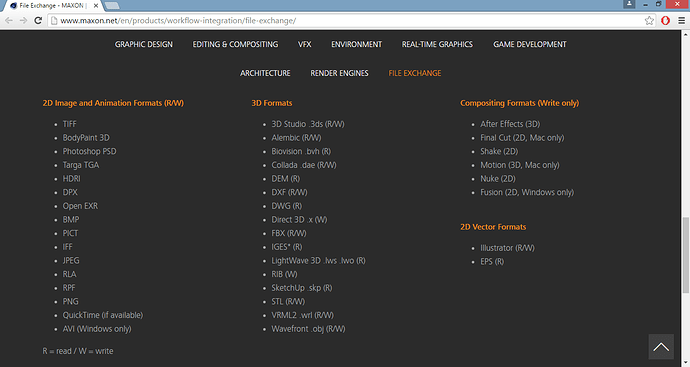Click the 'DXF (R/W)' entry
690x367 pixels.
pyautogui.click(x=289, y=193)
